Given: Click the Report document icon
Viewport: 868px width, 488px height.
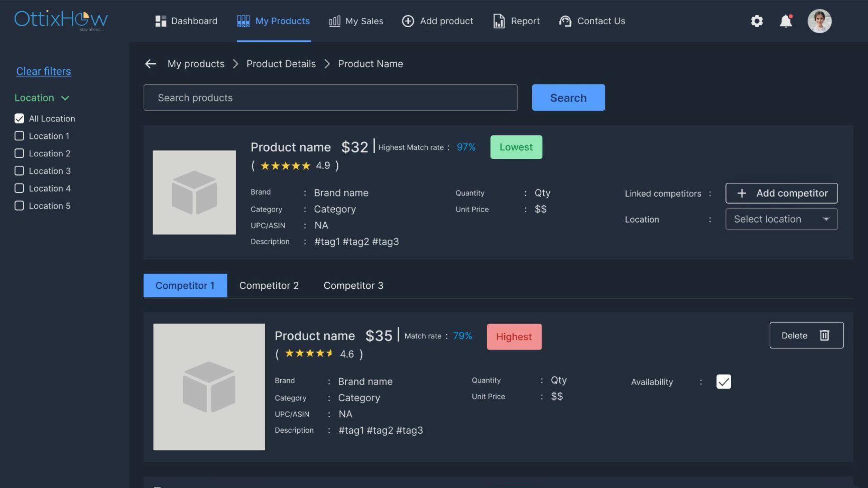Looking at the screenshot, I should [499, 21].
